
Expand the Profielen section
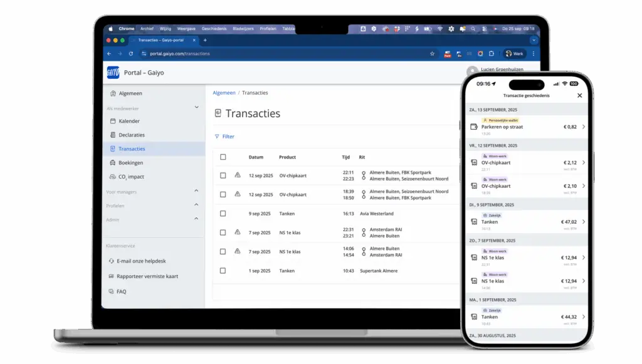click(x=196, y=205)
